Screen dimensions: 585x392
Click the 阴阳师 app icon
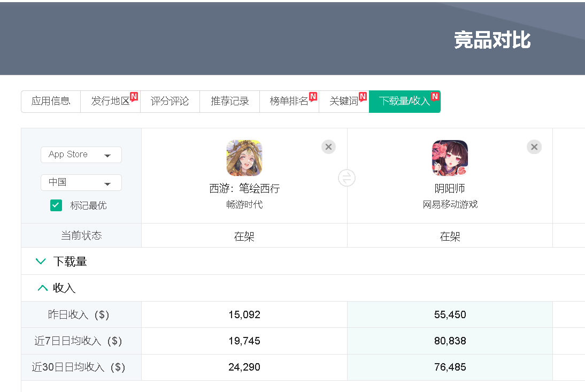[450, 158]
